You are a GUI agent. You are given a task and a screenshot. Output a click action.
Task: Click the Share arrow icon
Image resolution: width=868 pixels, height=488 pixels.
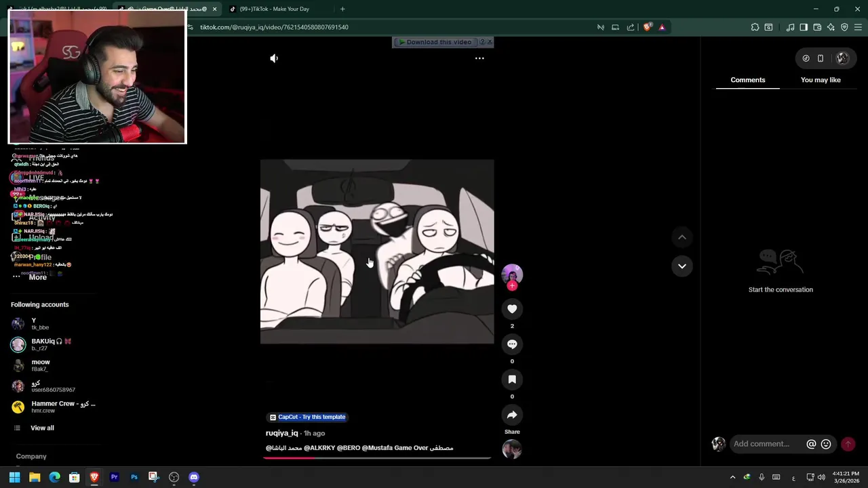tap(512, 415)
